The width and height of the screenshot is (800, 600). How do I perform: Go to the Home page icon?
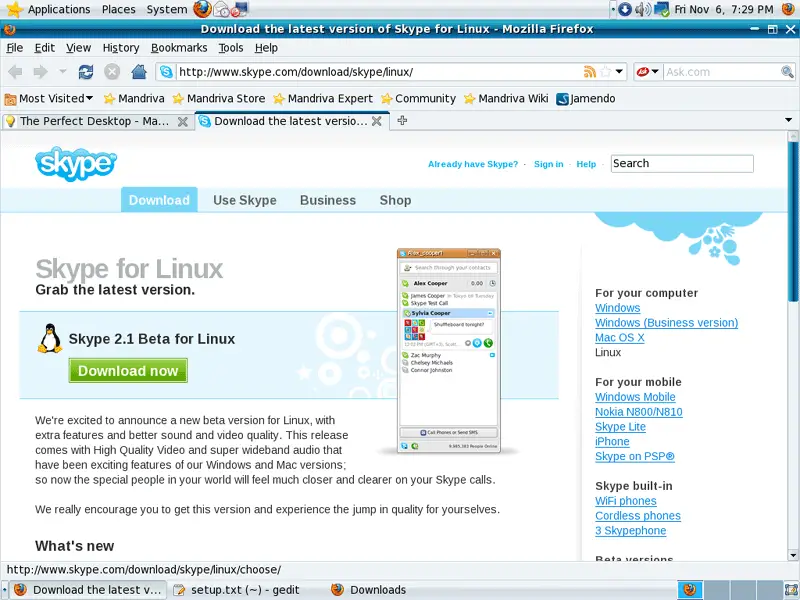139,72
